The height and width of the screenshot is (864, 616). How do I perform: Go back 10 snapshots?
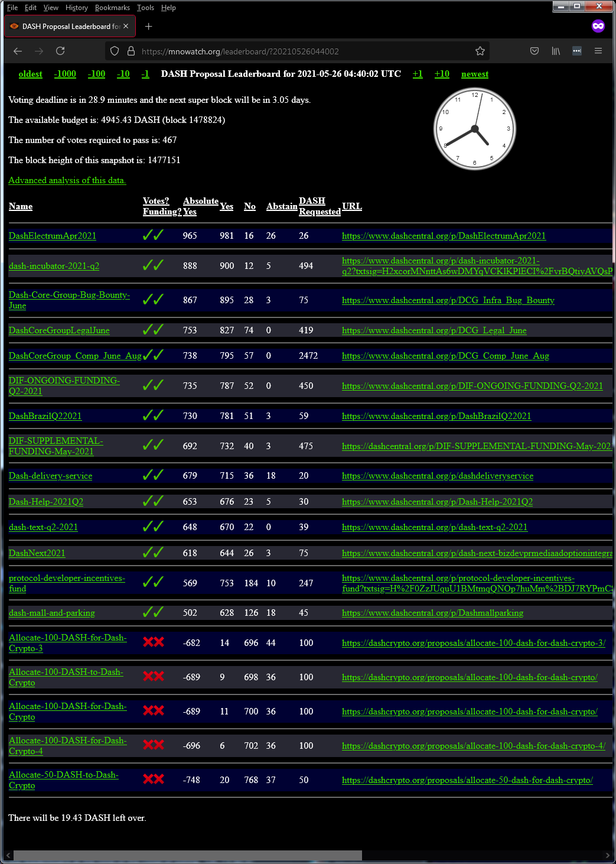[123, 74]
